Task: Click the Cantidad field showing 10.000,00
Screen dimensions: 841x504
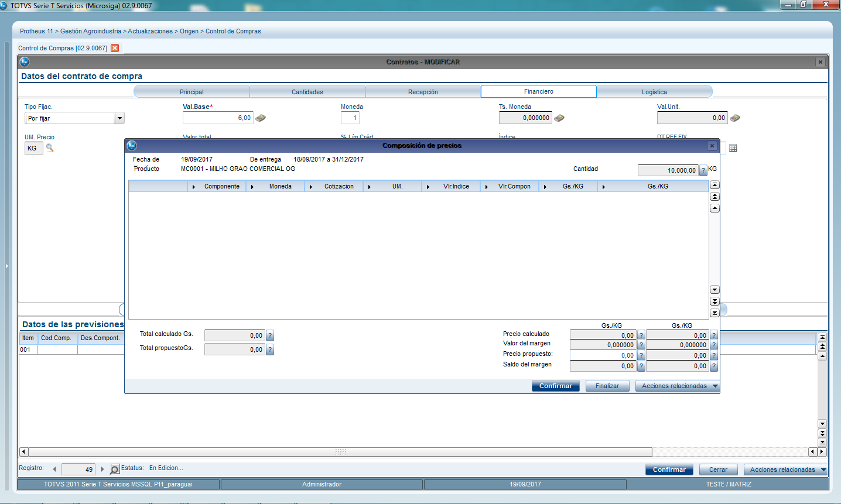Action: 668,170
